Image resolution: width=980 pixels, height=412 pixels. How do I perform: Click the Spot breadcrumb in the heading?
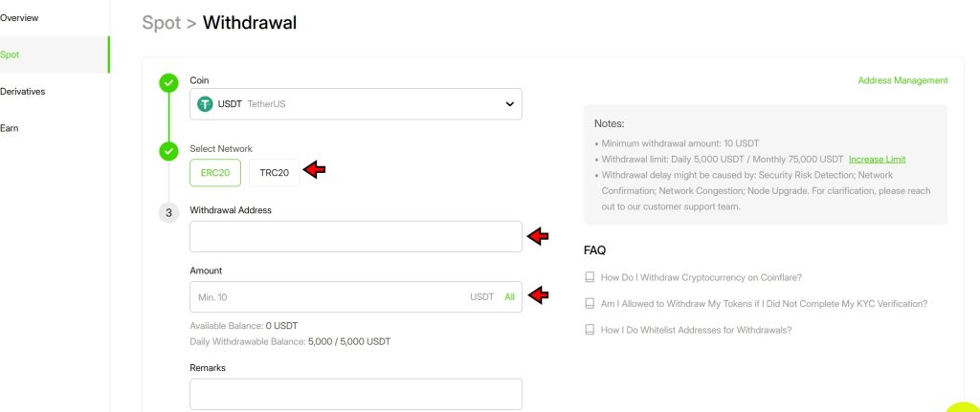[x=161, y=23]
